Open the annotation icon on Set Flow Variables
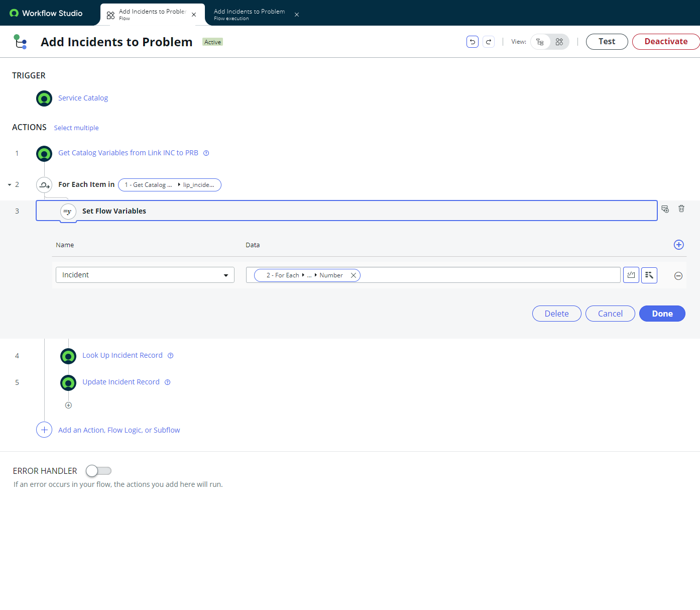This screenshot has height=610, width=700. click(x=665, y=209)
